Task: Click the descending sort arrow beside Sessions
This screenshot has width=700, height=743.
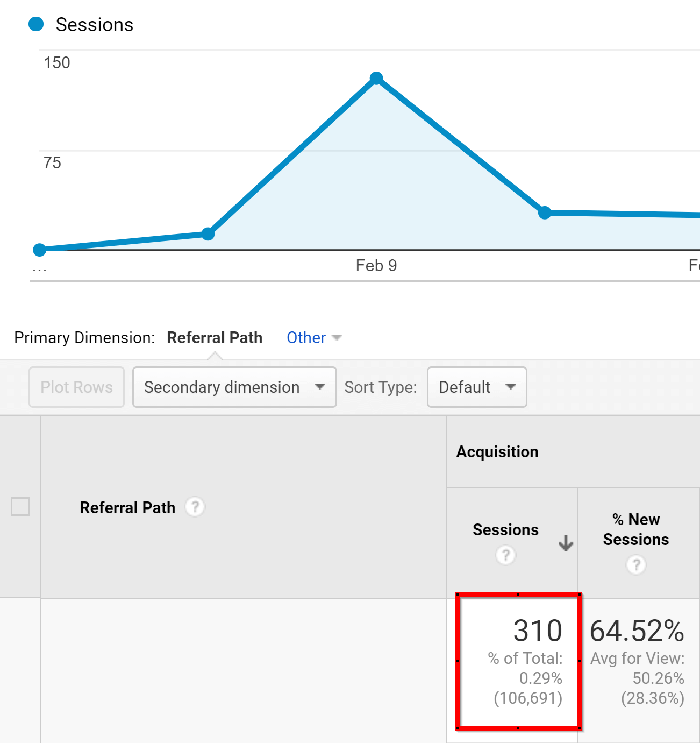Action: 565,544
